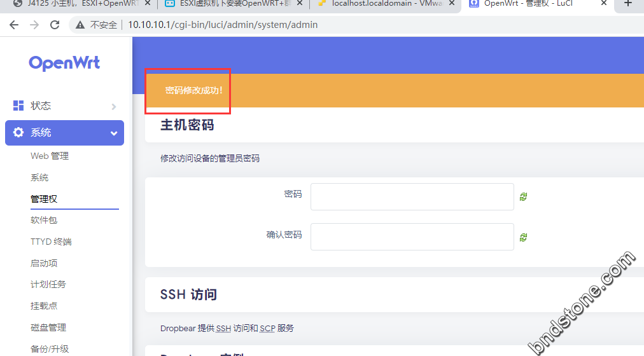This screenshot has width=644, height=356.
Task: Click the browser address bar URL
Action: 223,25
